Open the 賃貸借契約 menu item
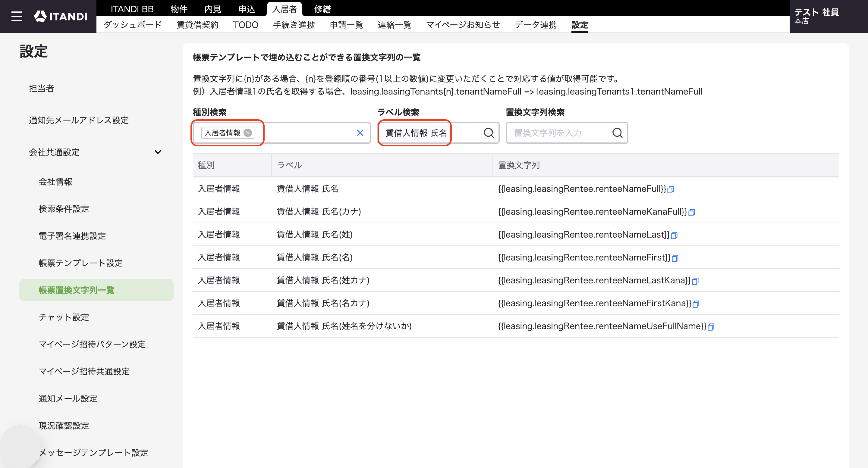 click(x=197, y=25)
